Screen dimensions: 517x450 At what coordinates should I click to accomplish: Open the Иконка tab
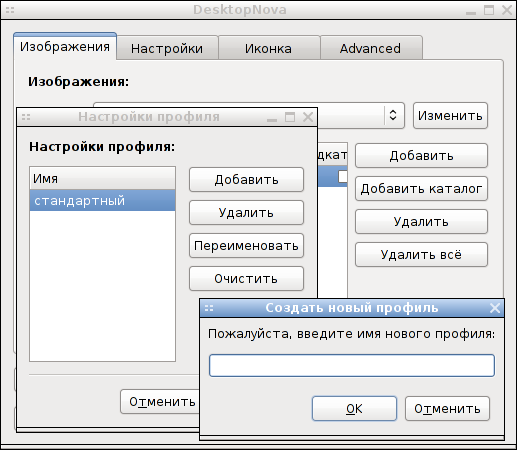pos(269,49)
